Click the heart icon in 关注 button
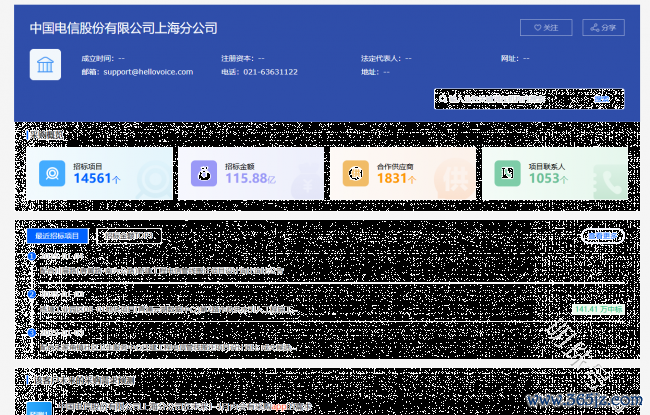650x415 pixels. 538,27
